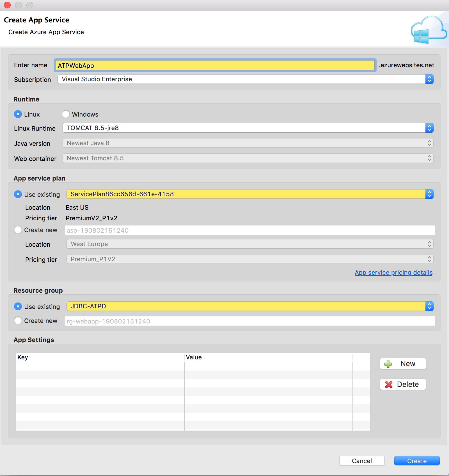Click the Value column header

coord(269,357)
